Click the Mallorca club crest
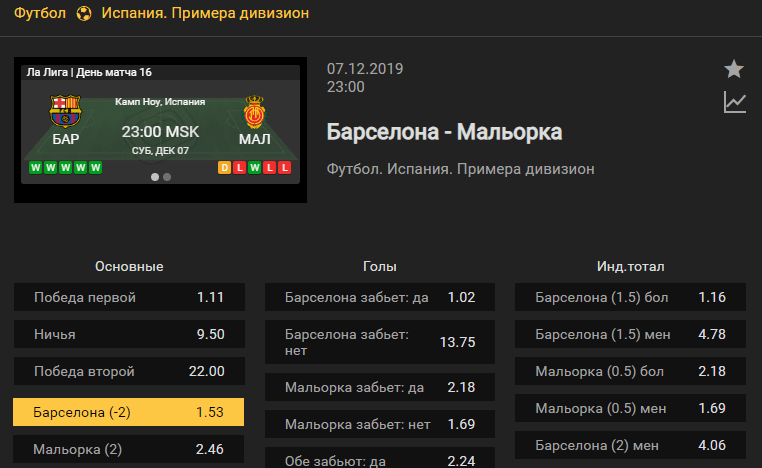 pos(255,112)
